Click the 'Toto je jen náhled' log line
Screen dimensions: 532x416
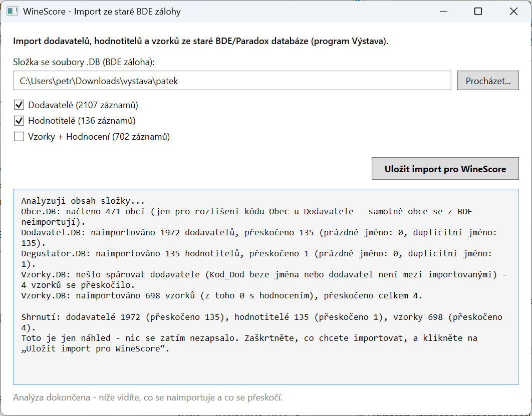[249, 343]
